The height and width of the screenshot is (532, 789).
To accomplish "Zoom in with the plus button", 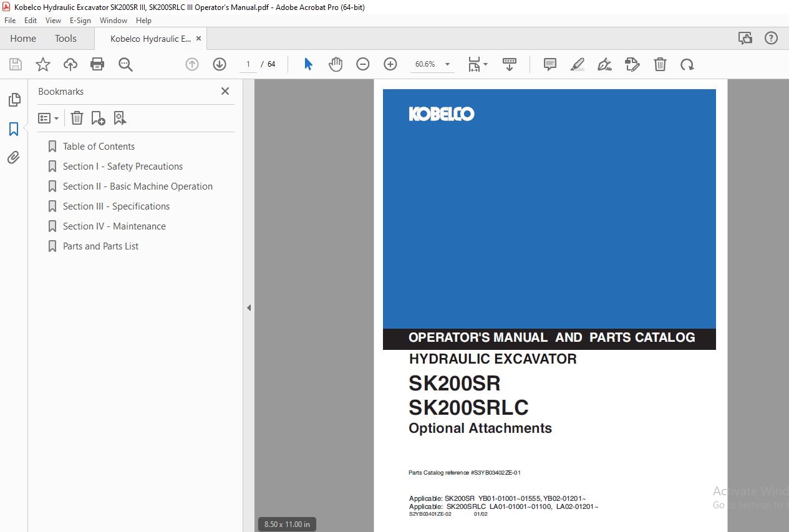I will tap(390, 64).
